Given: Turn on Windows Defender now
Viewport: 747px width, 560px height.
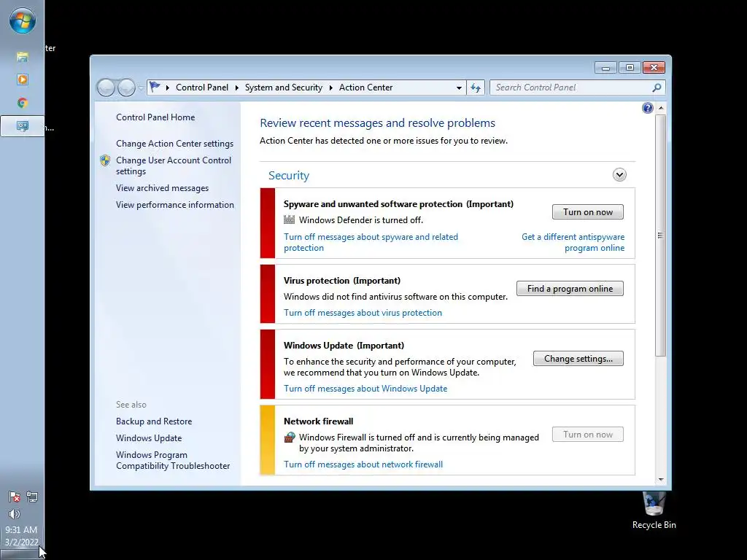Looking at the screenshot, I should point(588,212).
